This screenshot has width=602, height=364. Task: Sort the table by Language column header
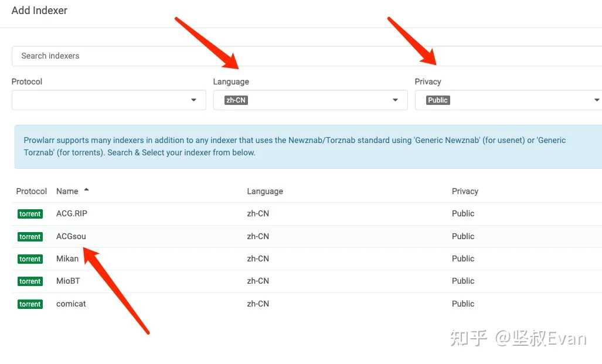265,191
